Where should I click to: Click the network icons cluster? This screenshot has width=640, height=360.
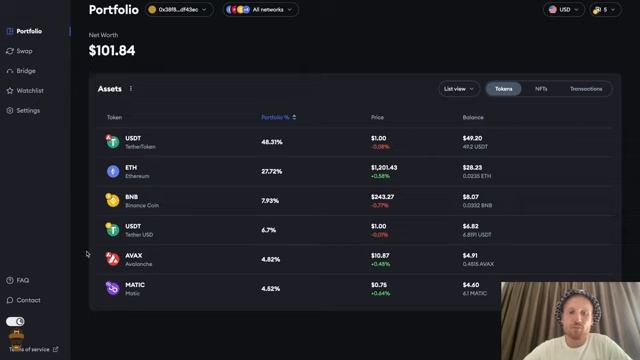pyautogui.click(x=238, y=9)
